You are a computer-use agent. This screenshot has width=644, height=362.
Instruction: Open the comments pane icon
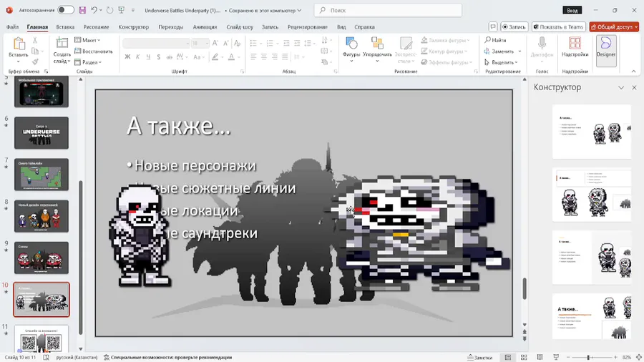493,26
